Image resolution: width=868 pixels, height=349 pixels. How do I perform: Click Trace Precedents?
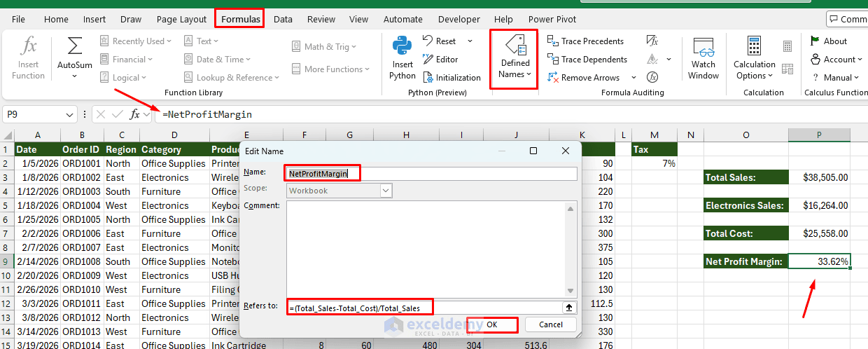pyautogui.click(x=585, y=41)
